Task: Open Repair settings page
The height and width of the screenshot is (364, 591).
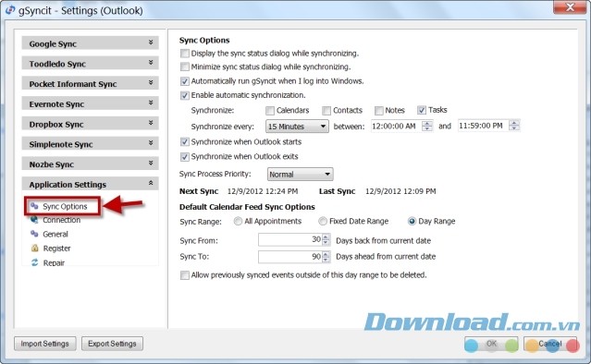Action: tap(54, 262)
